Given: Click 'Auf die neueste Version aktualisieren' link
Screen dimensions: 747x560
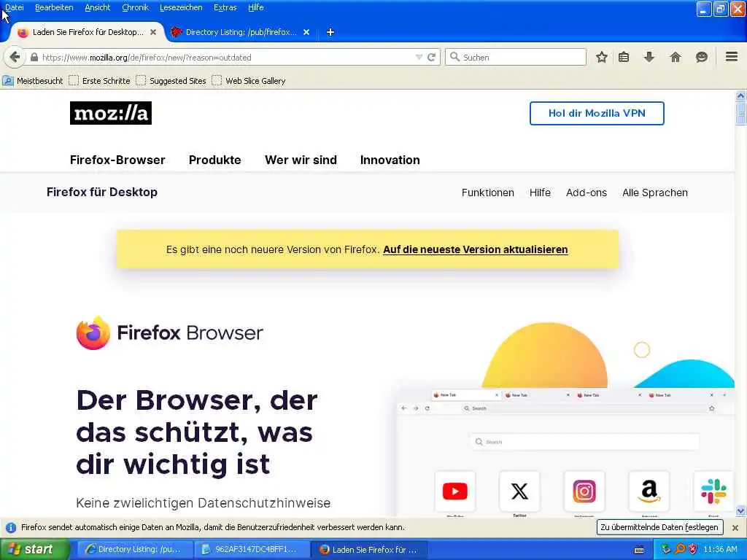Looking at the screenshot, I should [475, 249].
